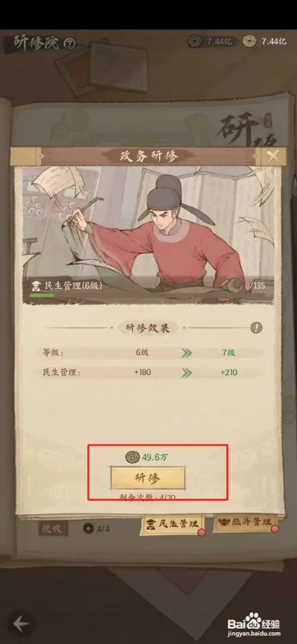Screen dimensions: 297x644
Task: Click the green experience progress bar
Action: coord(42,295)
